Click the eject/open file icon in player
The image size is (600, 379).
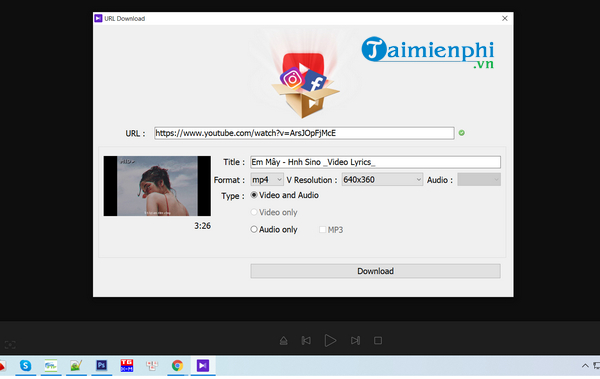pos(284,340)
